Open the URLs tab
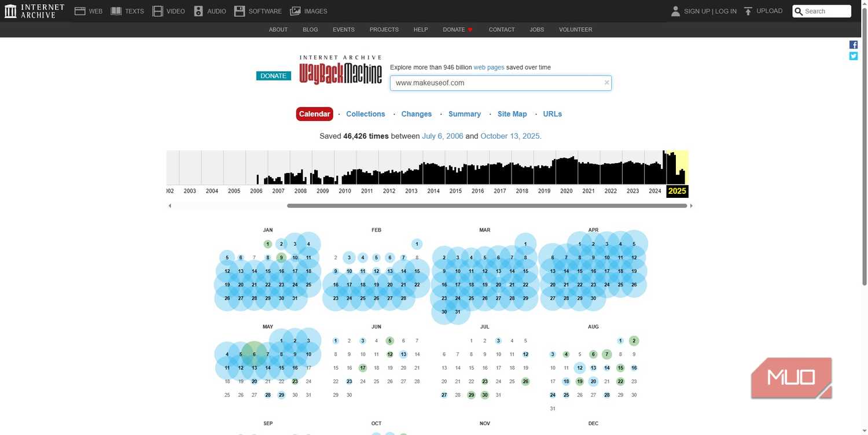 553,114
